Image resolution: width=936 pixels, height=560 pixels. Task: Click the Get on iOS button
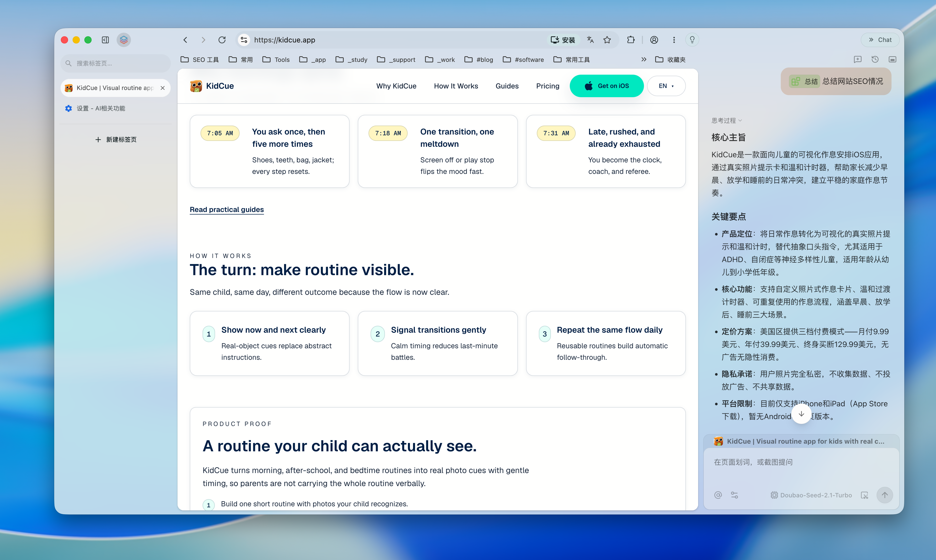607,86
